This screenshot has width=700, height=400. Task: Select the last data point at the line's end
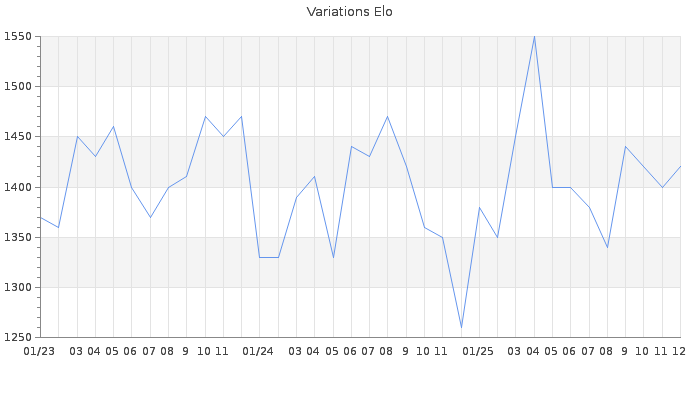click(x=680, y=167)
